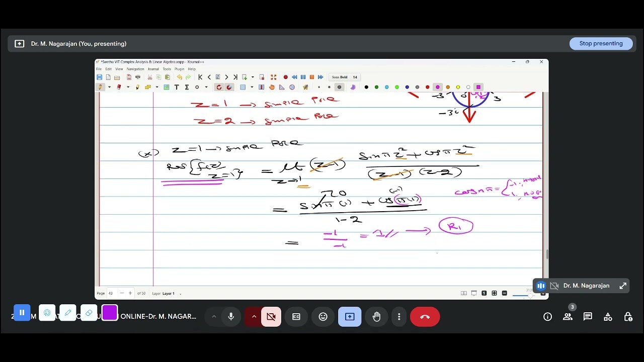644x362 pixels.
Task: Toggle fullscreen mode icon
Action: pyautogui.click(x=274, y=77)
